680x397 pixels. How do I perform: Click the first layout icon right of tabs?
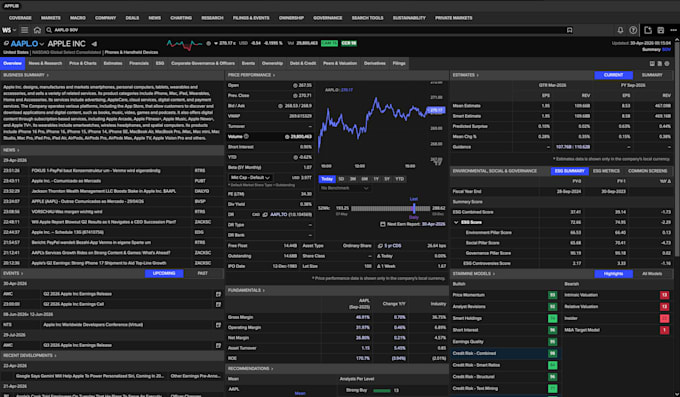click(x=652, y=63)
